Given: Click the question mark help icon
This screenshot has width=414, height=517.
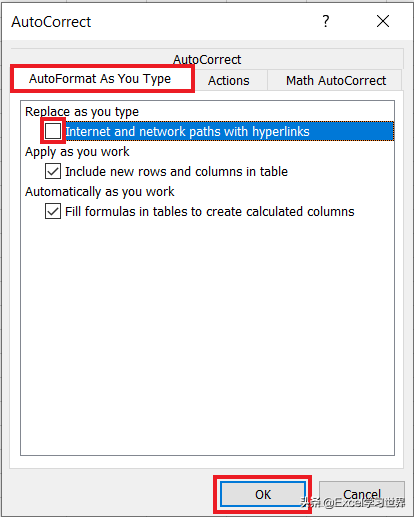Looking at the screenshot, I should [326, 21].
